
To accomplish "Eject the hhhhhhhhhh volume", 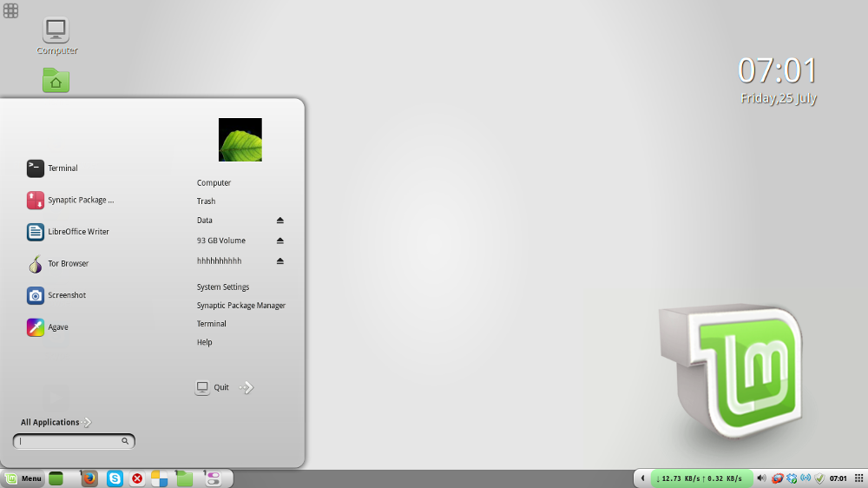I will (x=280, y=260).
